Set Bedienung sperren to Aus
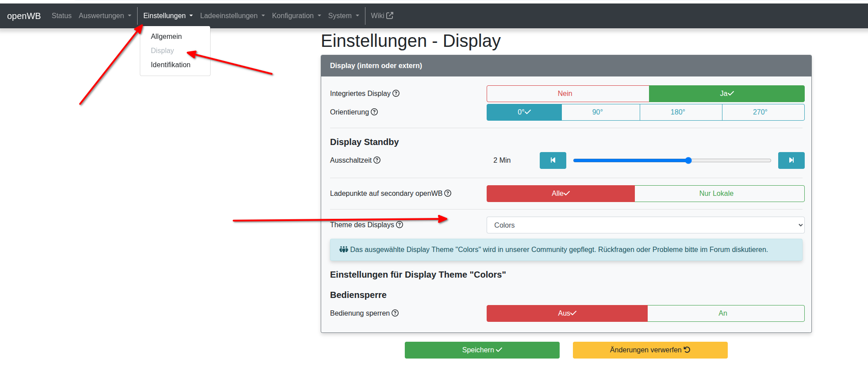Screen dimensions: 868x374 pos(567,313)
